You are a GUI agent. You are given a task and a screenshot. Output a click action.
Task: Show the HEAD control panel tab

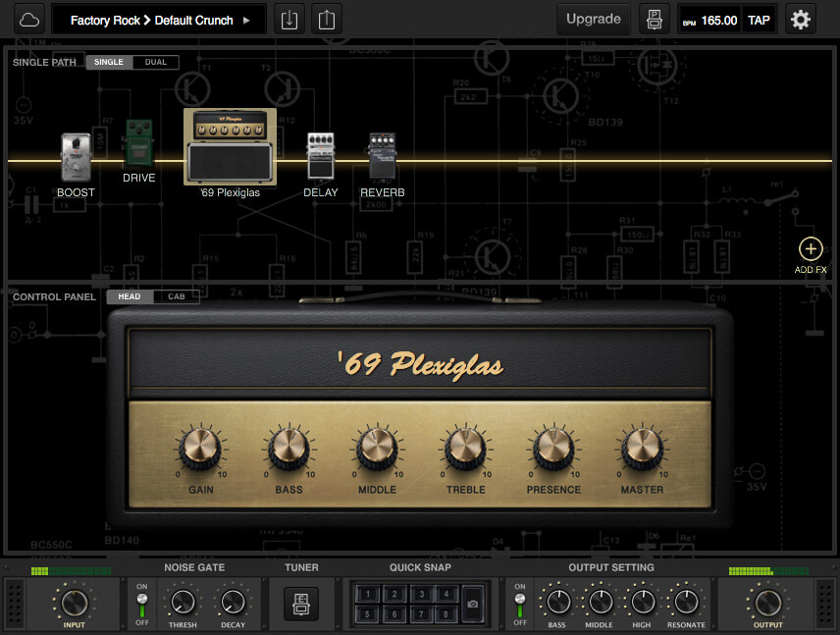[130, 296]
